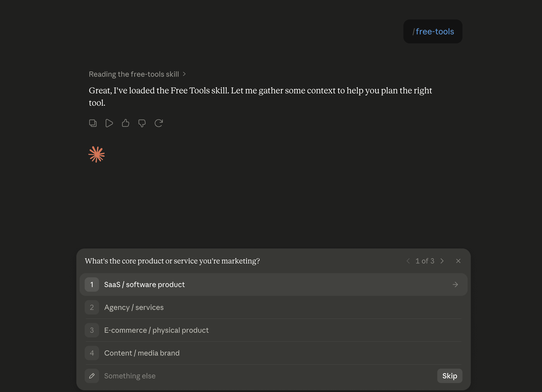
Task: Click the pencil icon beside Something else
Action: pyautogui.click(x=92, y=376)
